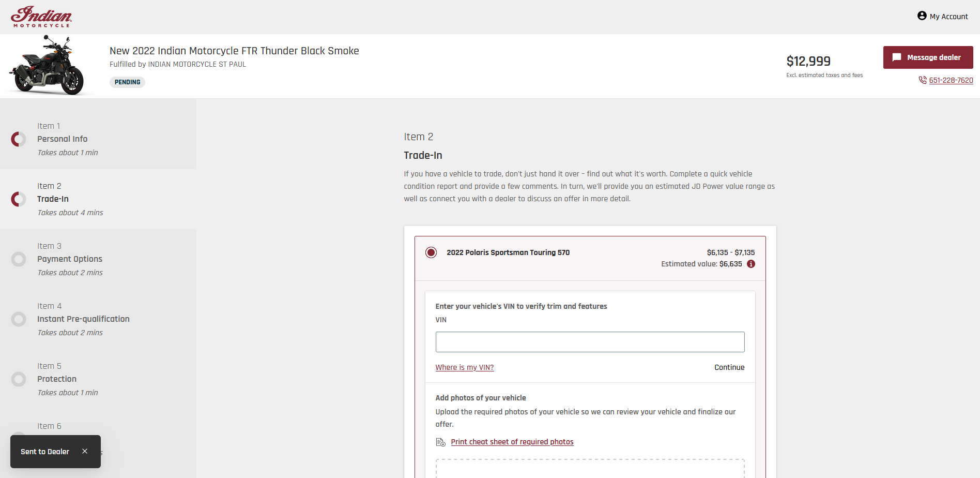Call dealer via 651-228-7620 link

tap(951, 80)
